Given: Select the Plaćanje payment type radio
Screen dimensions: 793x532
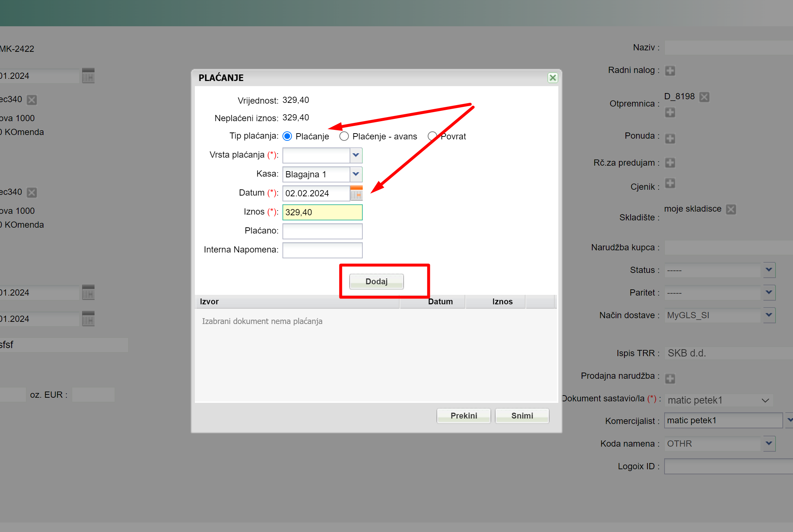Looking at the screenshot, I should pos(287,136).
